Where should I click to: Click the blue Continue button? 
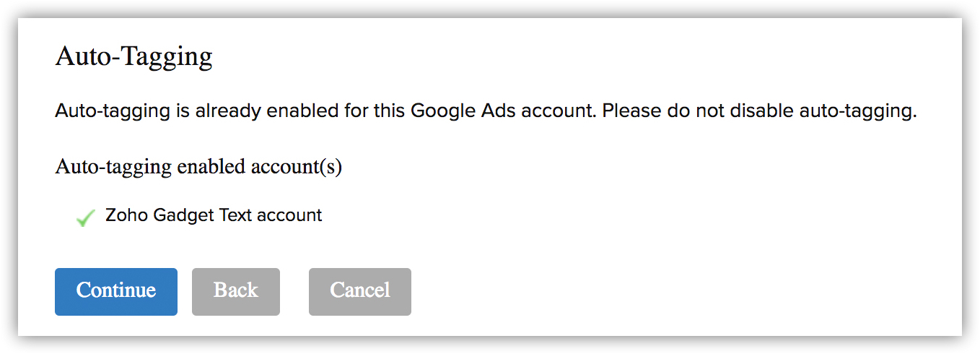(x=115, y=291)
